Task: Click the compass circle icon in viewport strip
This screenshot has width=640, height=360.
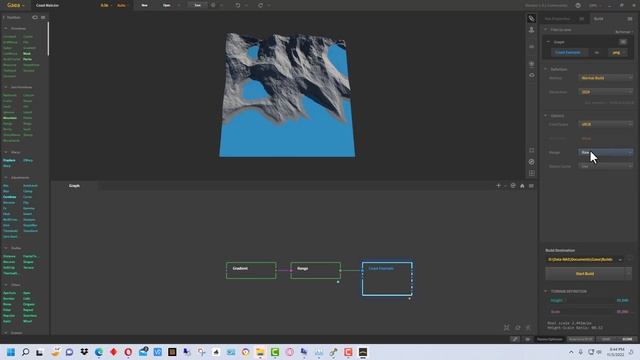Action: tap(531, 162)
